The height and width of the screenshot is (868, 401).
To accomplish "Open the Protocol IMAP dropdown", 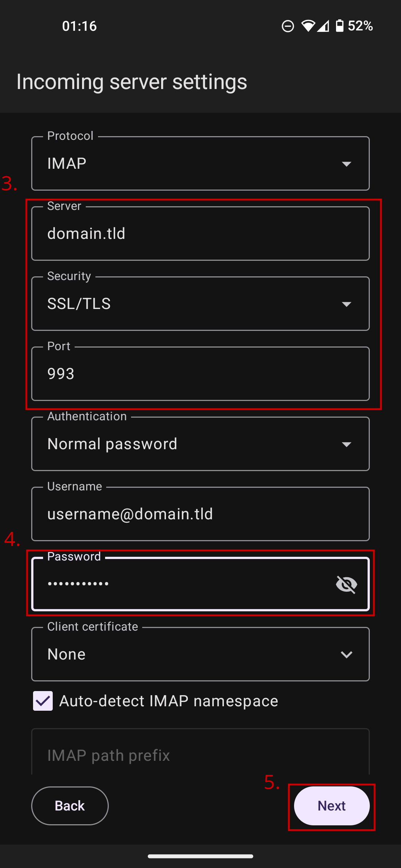I will [x=200, y=164].
